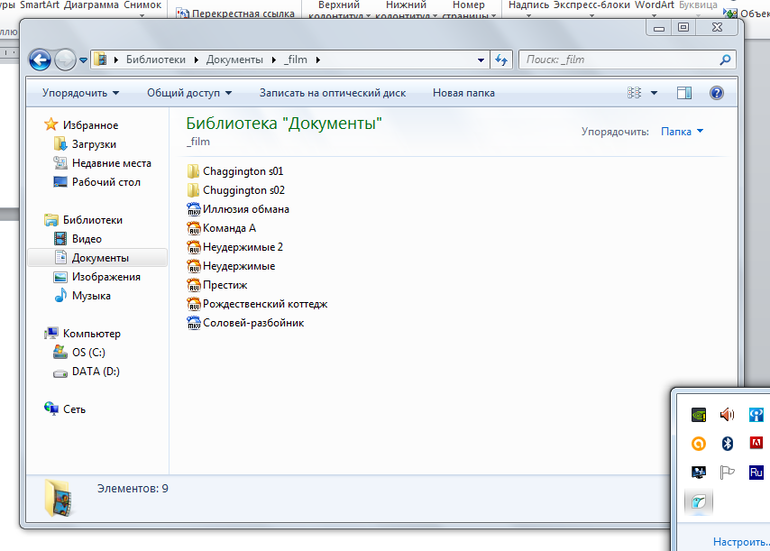This screenshot has height=551, width=770.
Task: Toggle the preview pane button
Action: [684, 93]
